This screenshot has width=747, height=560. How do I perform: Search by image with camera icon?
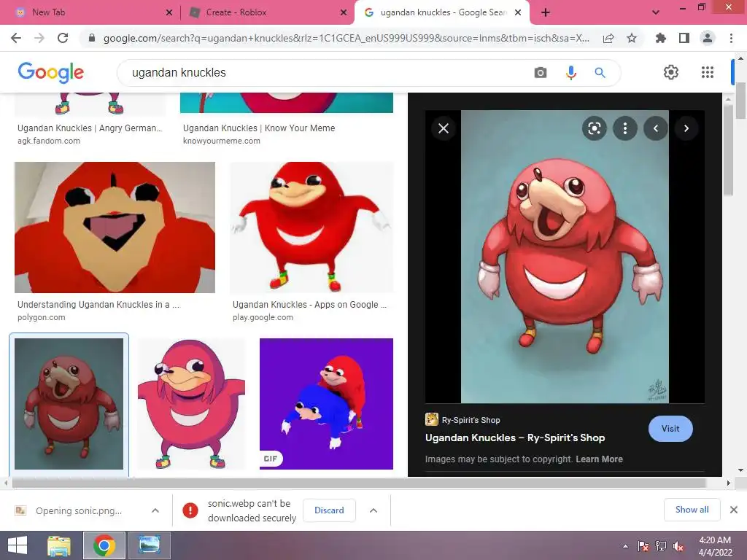[541, 72]
